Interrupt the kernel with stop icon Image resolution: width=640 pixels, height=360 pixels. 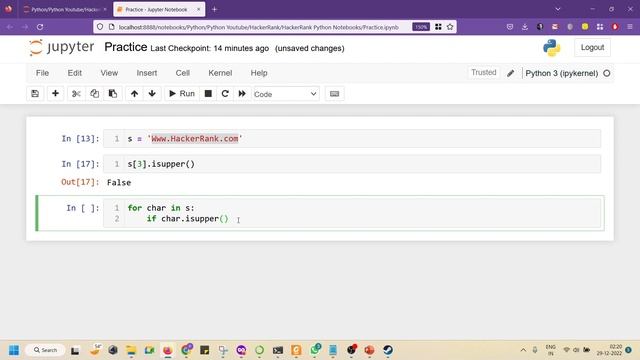tap(208, 94)
